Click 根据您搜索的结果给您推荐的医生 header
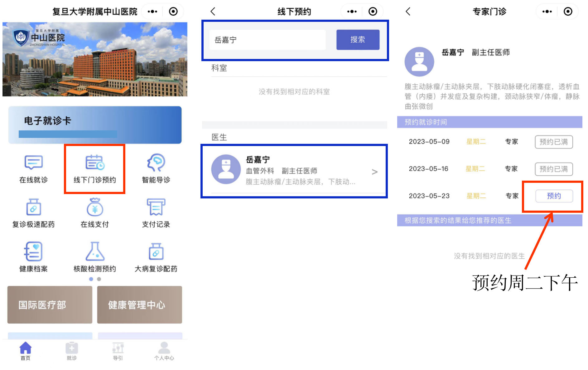Screen dimensions: 588x370 click(490, 220)
